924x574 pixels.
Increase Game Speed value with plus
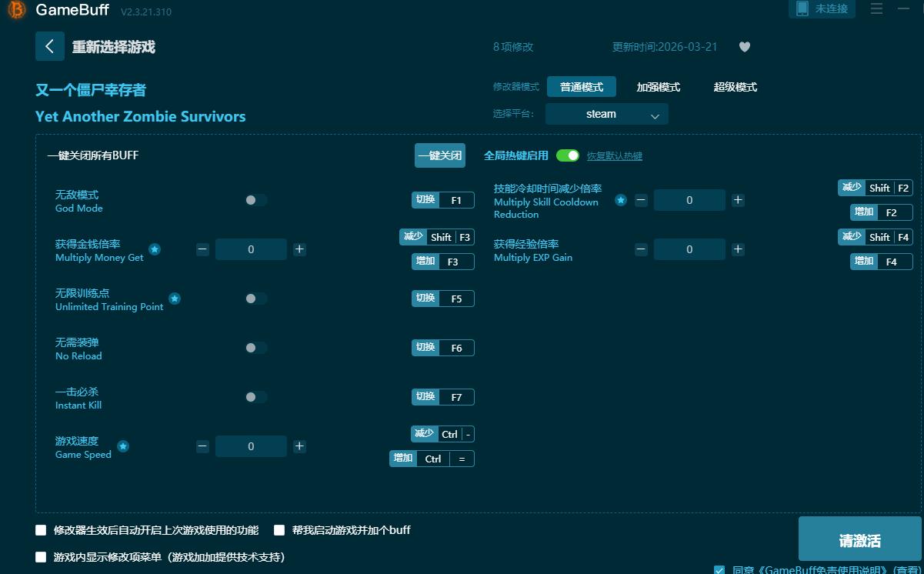coord(300,446)
